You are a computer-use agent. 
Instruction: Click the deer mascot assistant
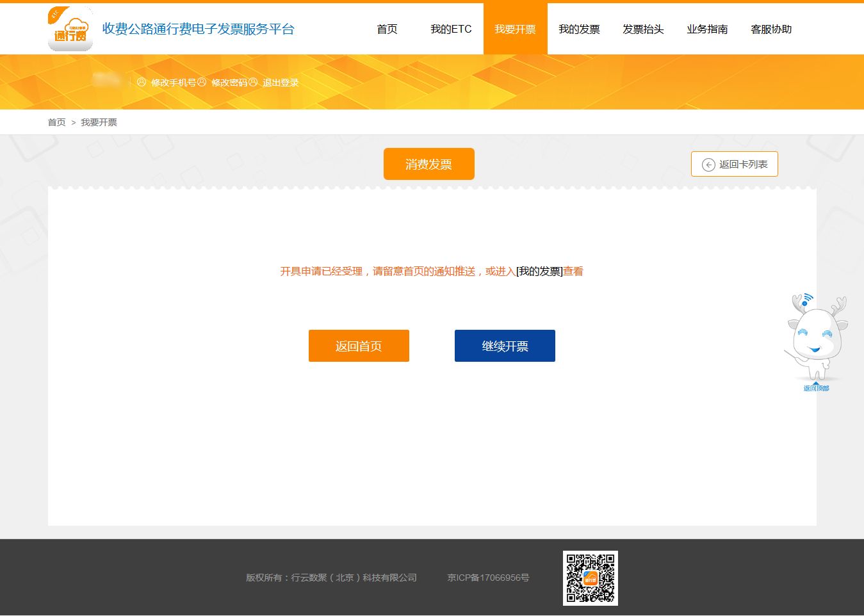point(815,336)
